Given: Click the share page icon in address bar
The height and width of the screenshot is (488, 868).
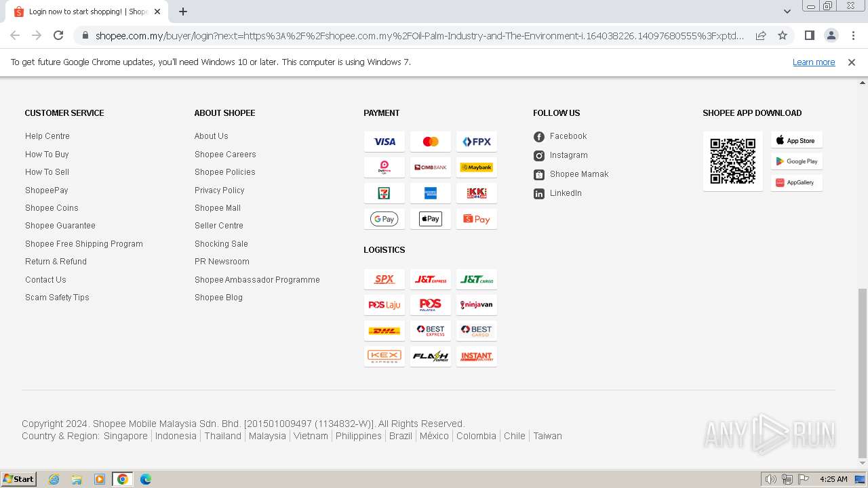Looking at the screenshot, I should pos(761,35).
